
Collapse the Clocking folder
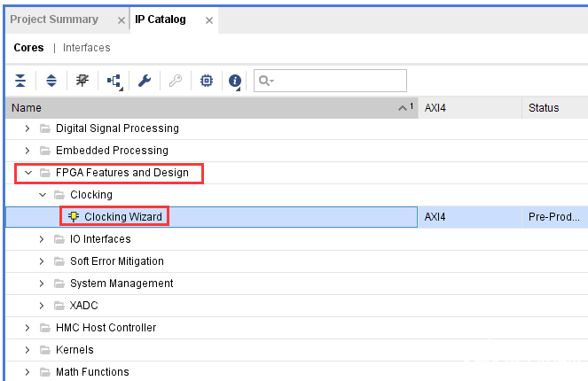42,195
